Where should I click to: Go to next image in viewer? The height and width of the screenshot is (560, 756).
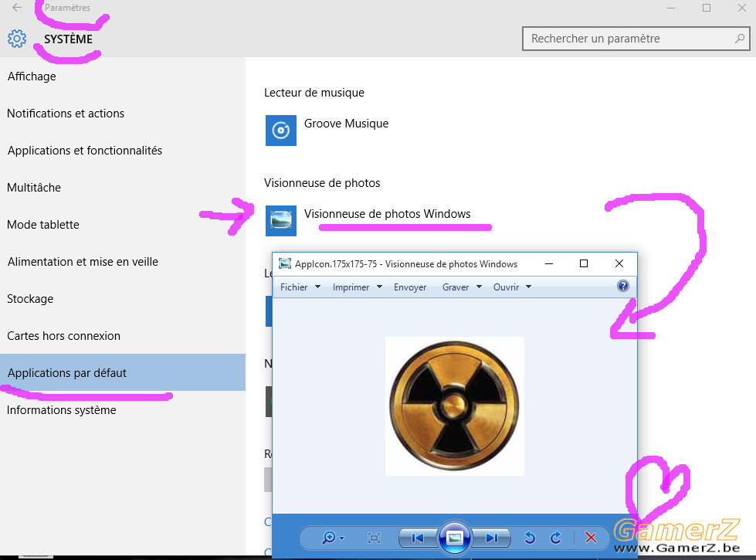click(x=492, y=538)
